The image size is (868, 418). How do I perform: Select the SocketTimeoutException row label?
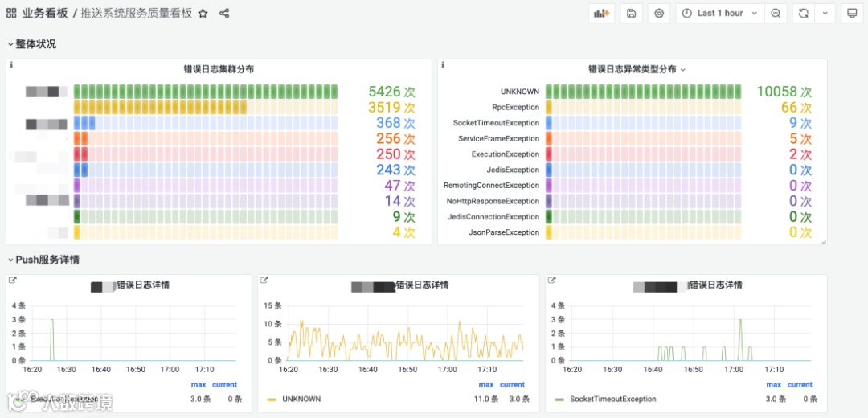[x=496, y=123]
